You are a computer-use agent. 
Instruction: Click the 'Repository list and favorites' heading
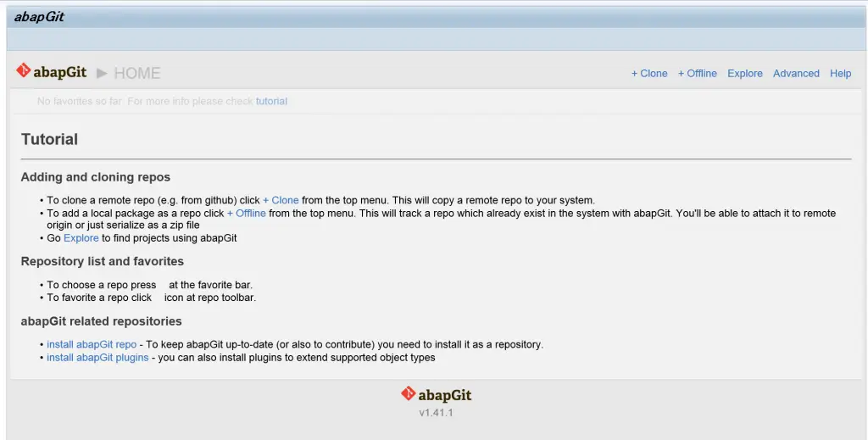pos(102,261)
